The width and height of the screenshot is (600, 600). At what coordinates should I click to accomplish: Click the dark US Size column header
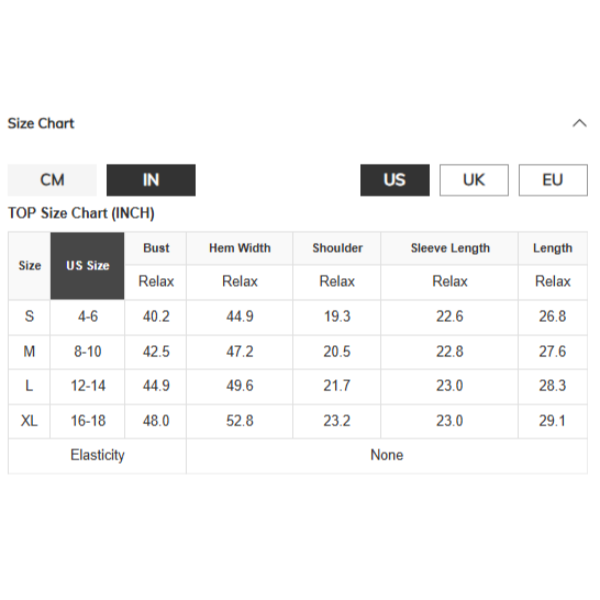(x=88, y=266)
